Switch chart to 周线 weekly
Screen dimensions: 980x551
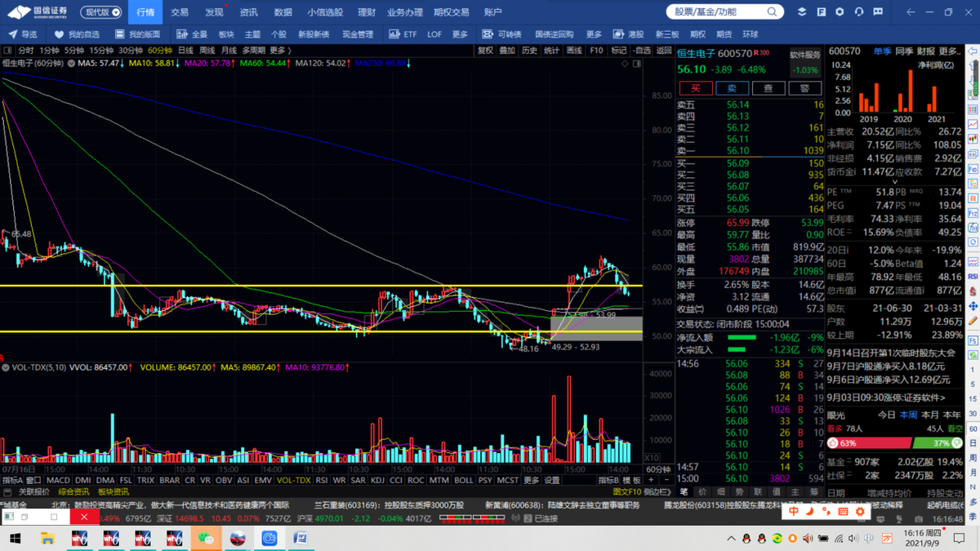point(207,51)
